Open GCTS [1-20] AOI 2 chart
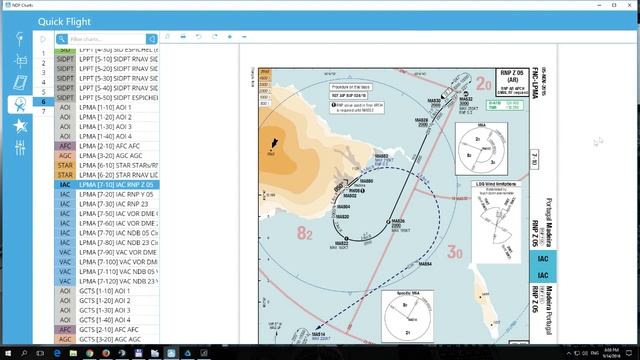This screenshot has height=360, width=640. click(107, 300)
